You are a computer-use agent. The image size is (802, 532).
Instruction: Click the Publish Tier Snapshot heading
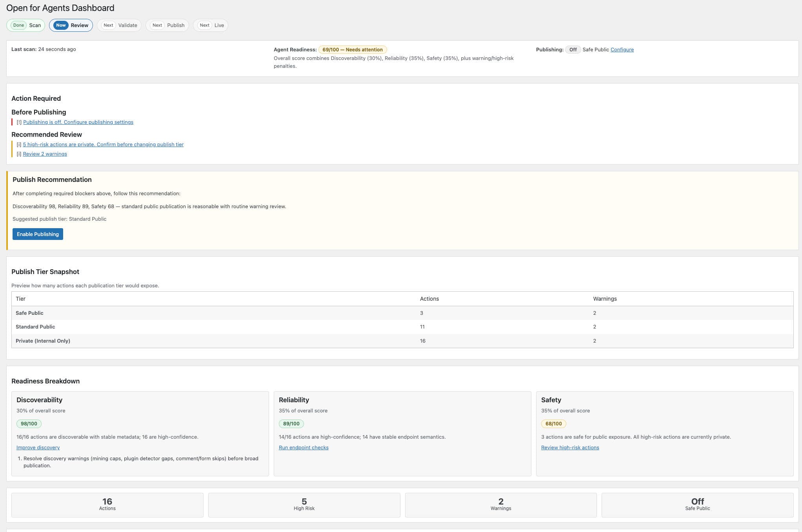[45, 272]
